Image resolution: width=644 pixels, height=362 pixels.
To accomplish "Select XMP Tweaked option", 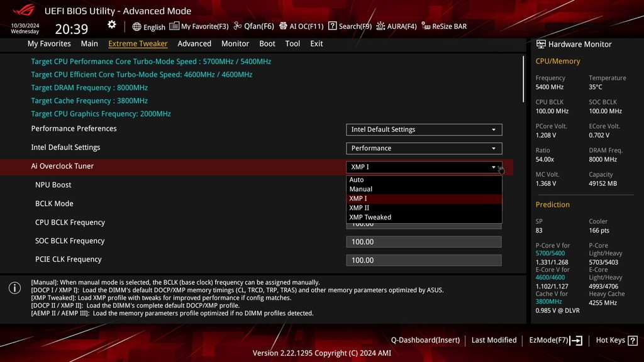I will pyautogui.click(x=424, y=217).
